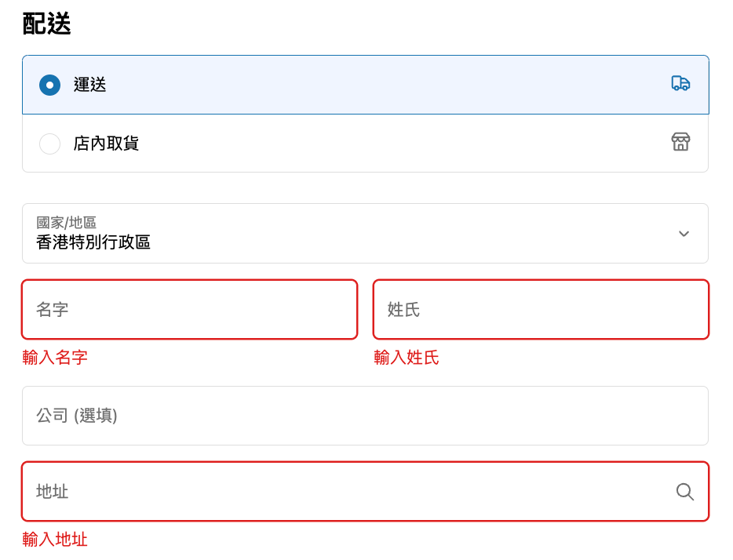The width and height of the screenshot is (733, 560).
Task: Click the 輸入地址 error message
Action: tap(55, 540)
